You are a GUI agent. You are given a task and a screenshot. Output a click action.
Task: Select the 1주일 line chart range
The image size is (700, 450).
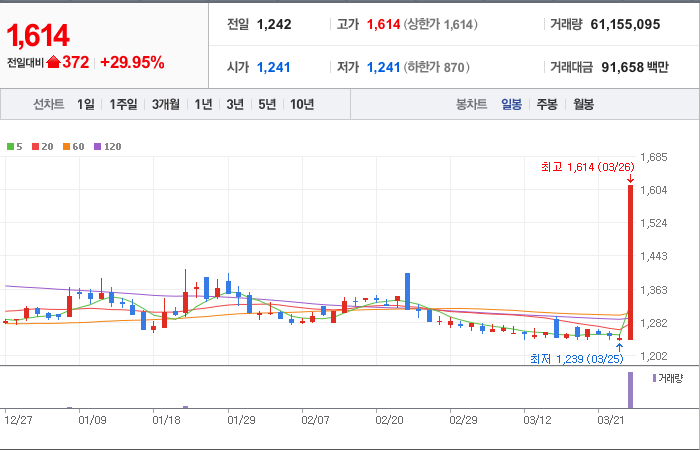pos(123,104)
